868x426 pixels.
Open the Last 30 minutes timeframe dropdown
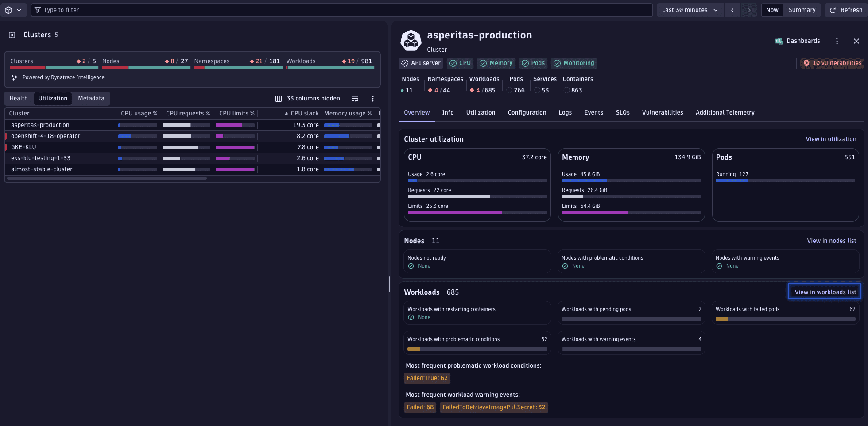click(x=689, y=9)
